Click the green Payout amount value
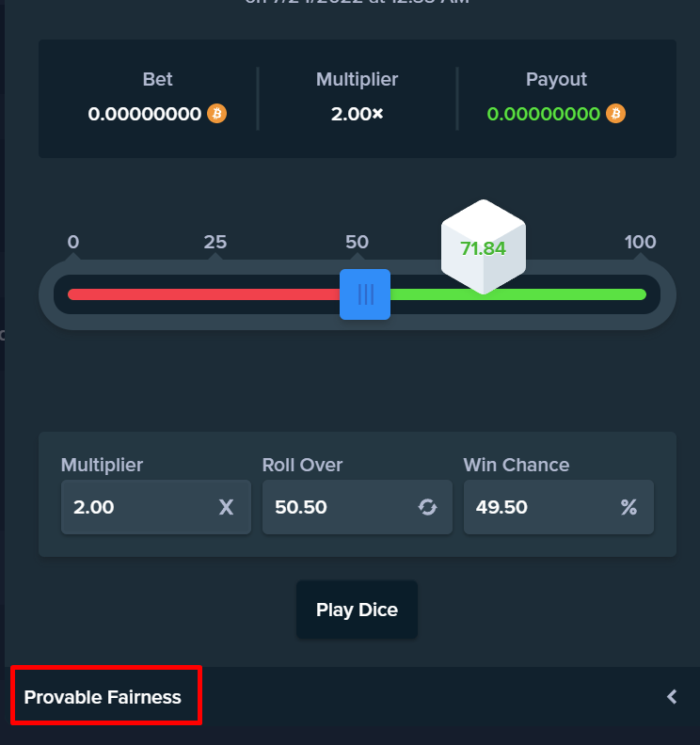The image size is (700, 745). point(544,114)
